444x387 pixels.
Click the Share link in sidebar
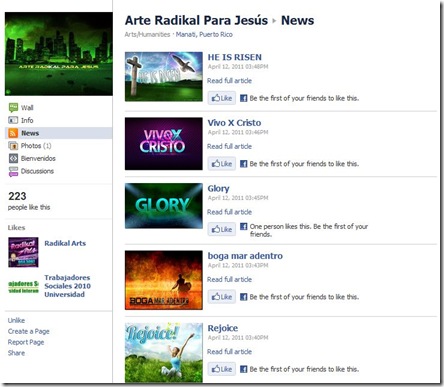pyautogui.click(x=16, y=353)
